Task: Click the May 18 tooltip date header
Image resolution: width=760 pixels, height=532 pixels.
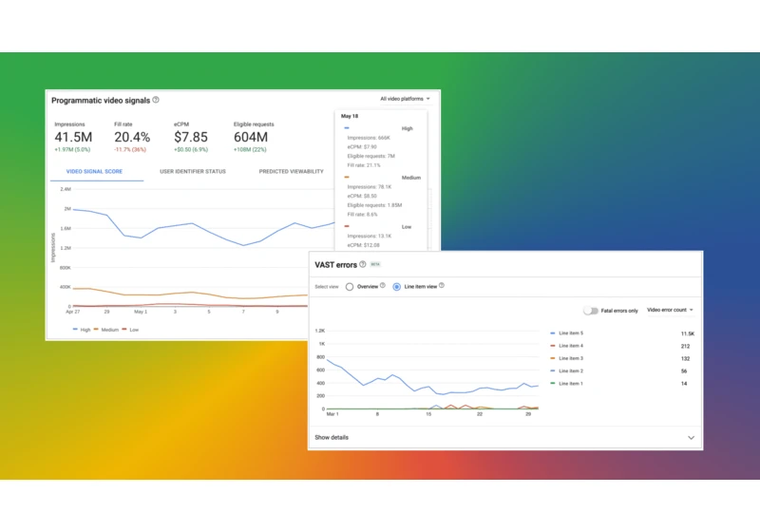Action: tap(350, 116)
